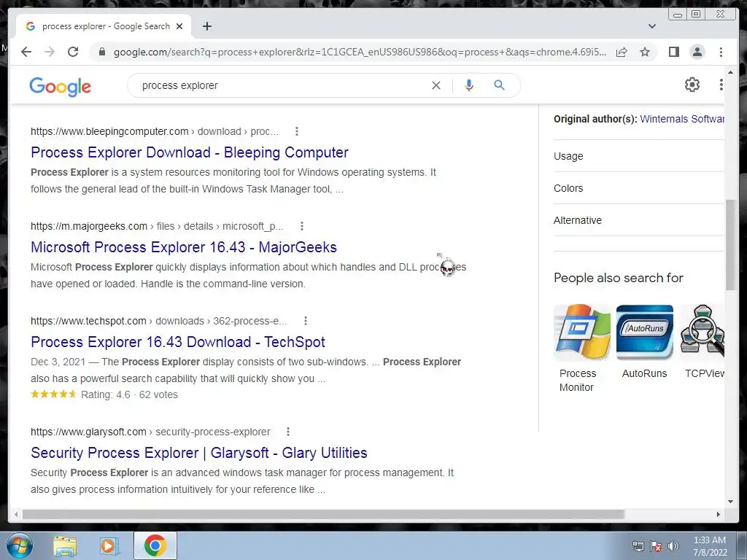This screenshot has height=560, width=747.
Task: Launch Windows Media Player from taskbar
Action: point(109,545)
